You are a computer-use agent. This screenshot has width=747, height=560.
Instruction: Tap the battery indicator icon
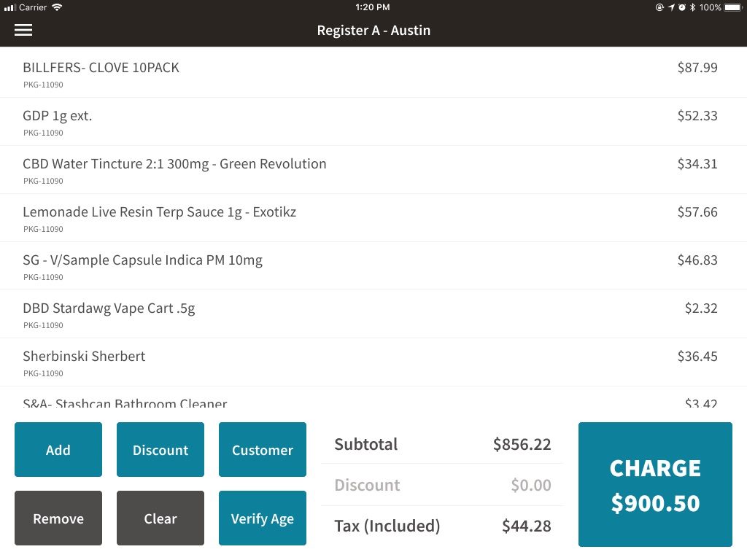(x=732, y=7)
